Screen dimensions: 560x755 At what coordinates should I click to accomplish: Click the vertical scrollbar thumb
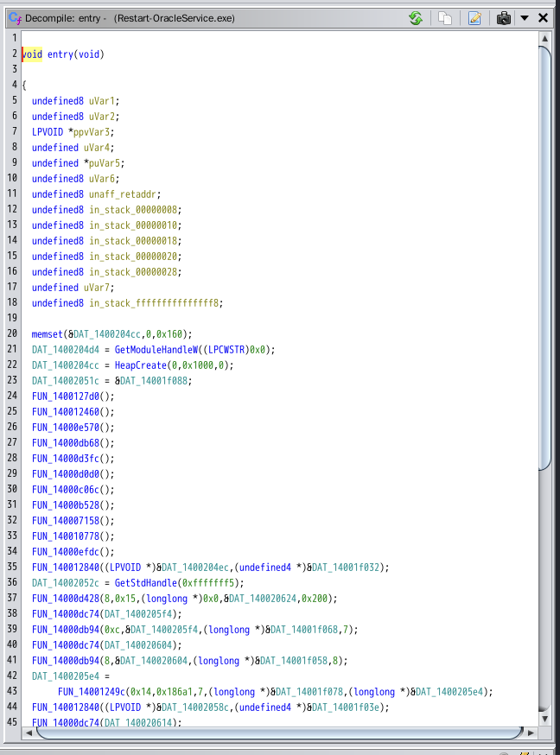tap(544, 259)
